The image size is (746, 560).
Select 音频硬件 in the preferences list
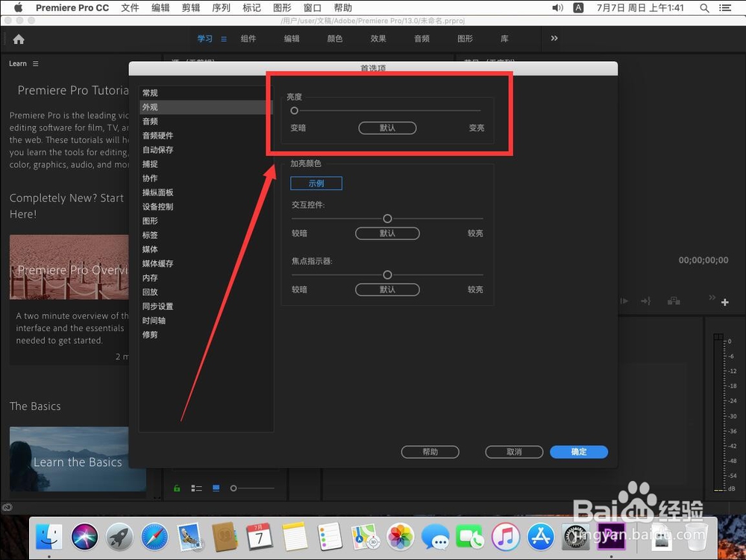[x=206, y=136]
